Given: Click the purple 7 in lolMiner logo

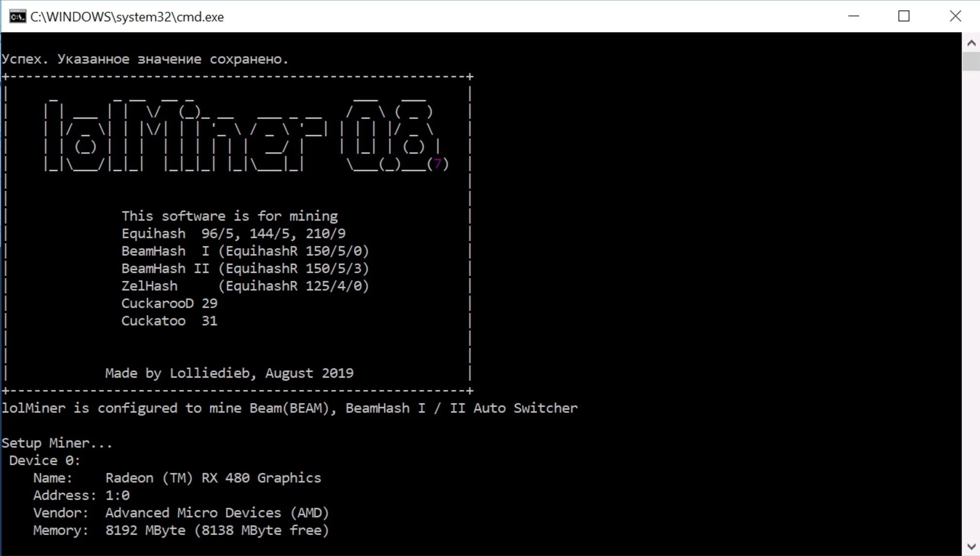Looking at the screenshot, I should tap(438, 164).
